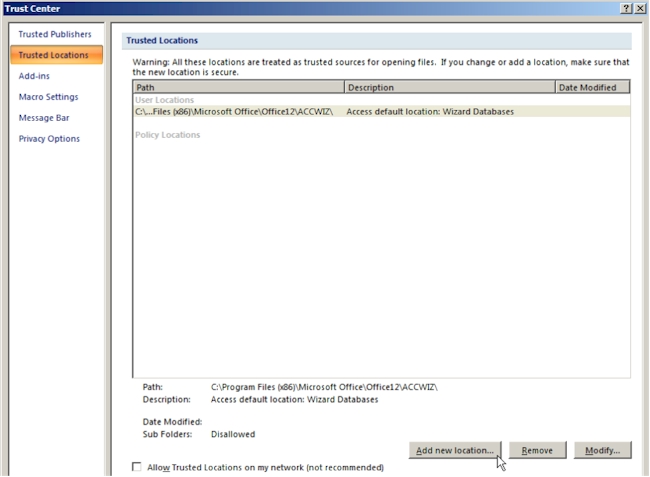Viewport: 650px width, 477px height.
Task: Close the Trust Center dialog
Action: pos(640,8)
